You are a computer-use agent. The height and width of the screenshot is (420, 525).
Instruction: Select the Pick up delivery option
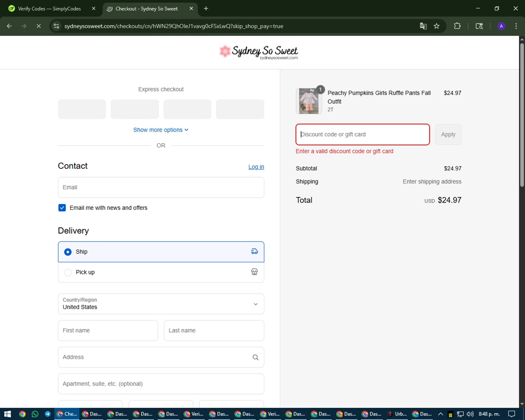[x=68, y=272]
